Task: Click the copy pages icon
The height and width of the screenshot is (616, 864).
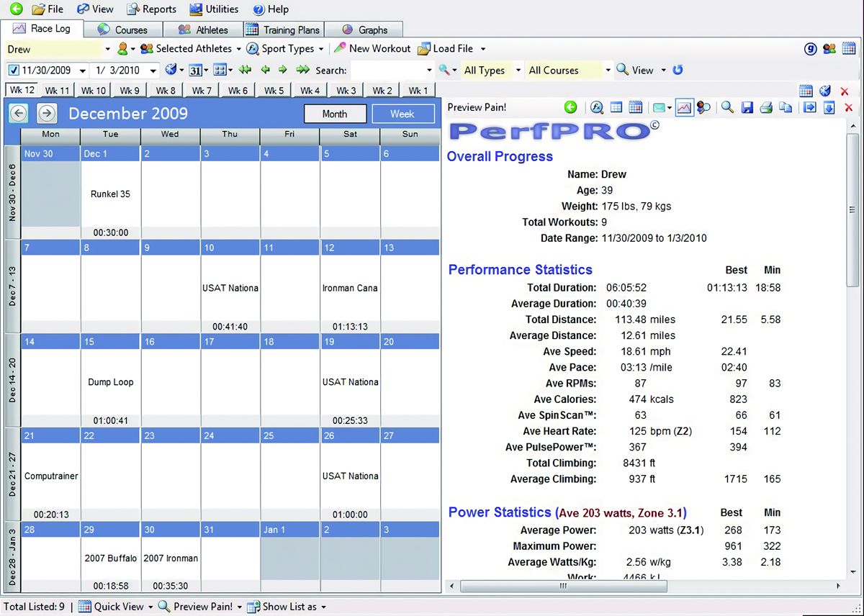Action: pyautogui.click(x=786, y=107)
